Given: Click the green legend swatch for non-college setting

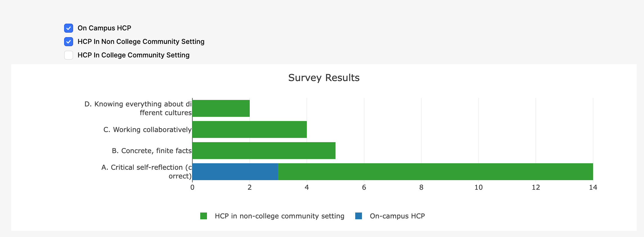Looking at the screenshot, I should point(204,216).
